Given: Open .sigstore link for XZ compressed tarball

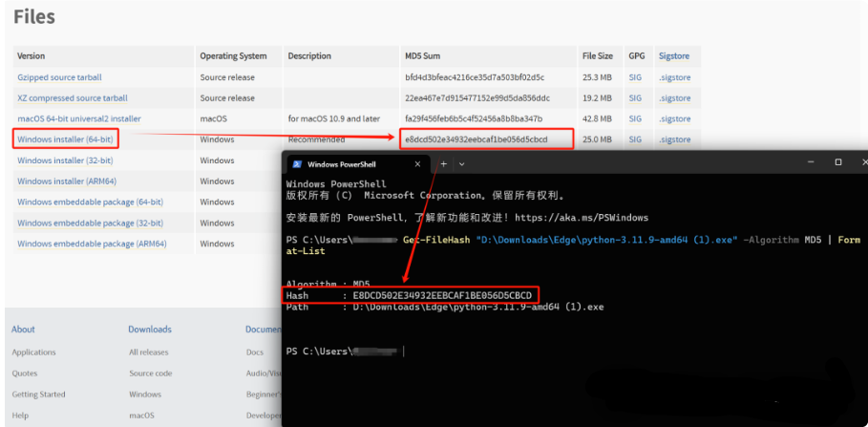Looking at the screenshot, I should 675,98.
